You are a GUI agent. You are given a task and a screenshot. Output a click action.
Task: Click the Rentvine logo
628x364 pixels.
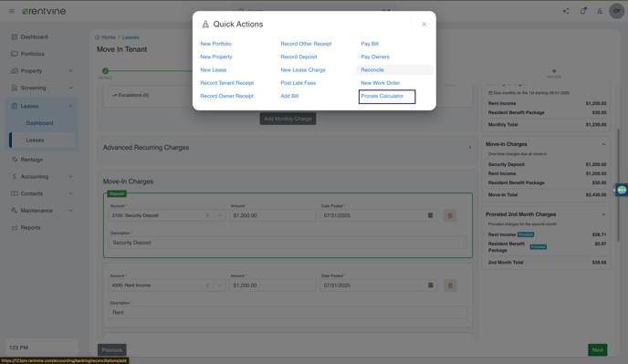coord(44,11)
